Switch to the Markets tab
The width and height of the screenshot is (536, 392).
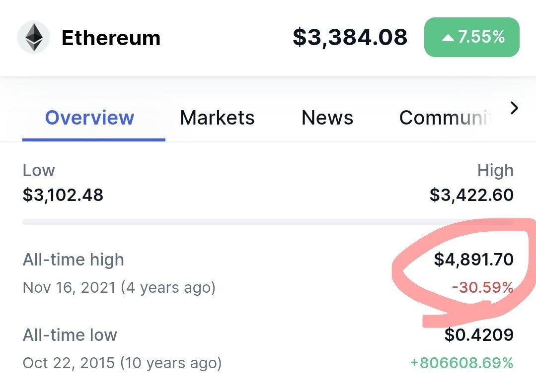pyautogui.click(x=218, y=118)
